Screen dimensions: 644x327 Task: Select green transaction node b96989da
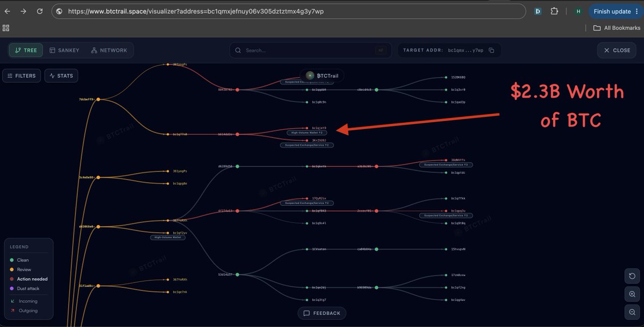pyautogui.click(x=377, y=287)
